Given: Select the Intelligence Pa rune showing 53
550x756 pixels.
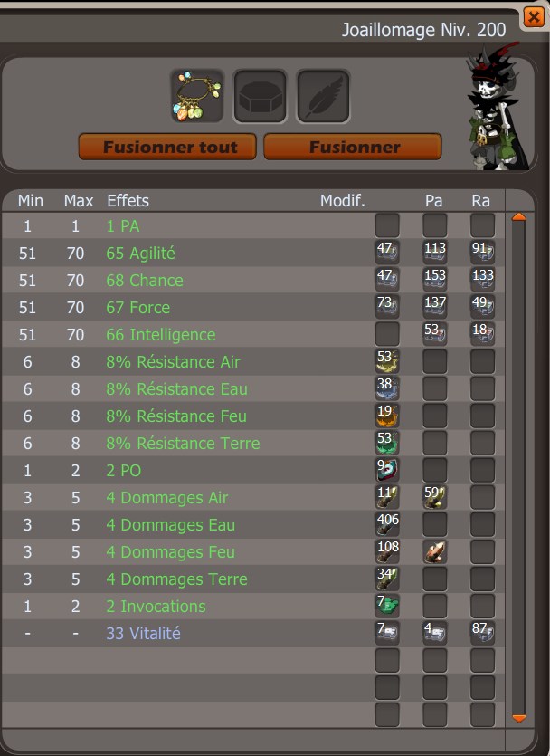Looking at the screenshot, I should [435, 334].
